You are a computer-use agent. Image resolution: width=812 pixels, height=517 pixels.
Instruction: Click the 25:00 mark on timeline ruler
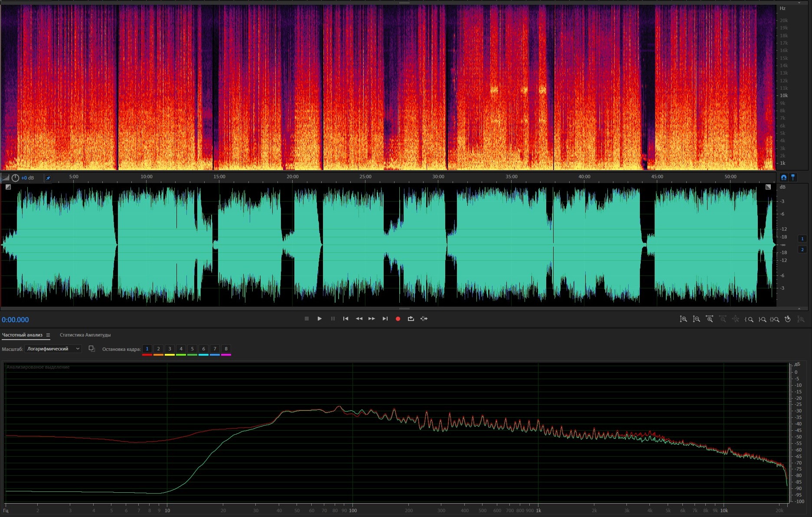[x=365, y=177]
